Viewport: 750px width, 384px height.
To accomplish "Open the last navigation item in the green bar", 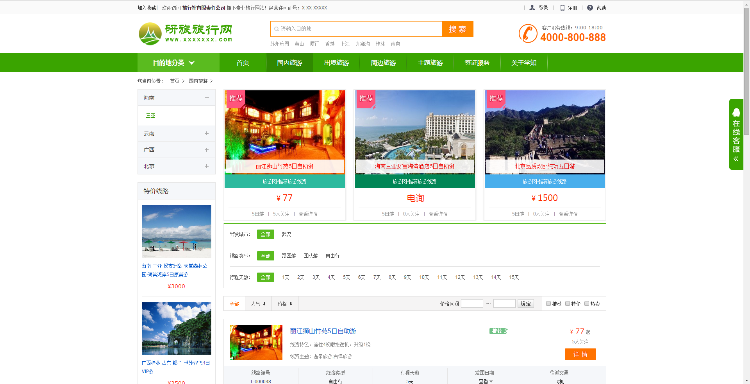I will click(524, 63).
